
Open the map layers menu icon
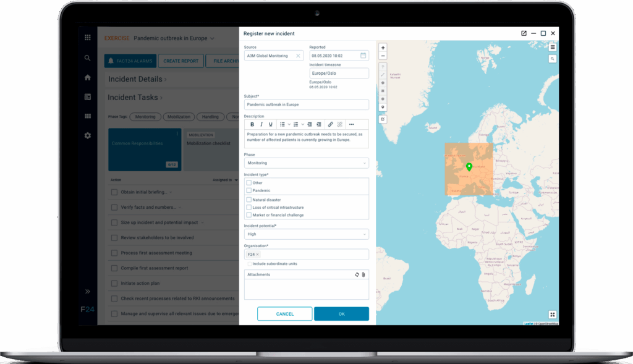click(552, 47)
